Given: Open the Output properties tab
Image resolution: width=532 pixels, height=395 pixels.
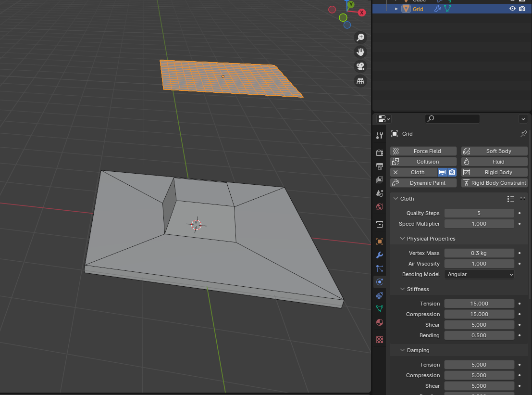Looking at the screenshot, I should click(380, 166).
